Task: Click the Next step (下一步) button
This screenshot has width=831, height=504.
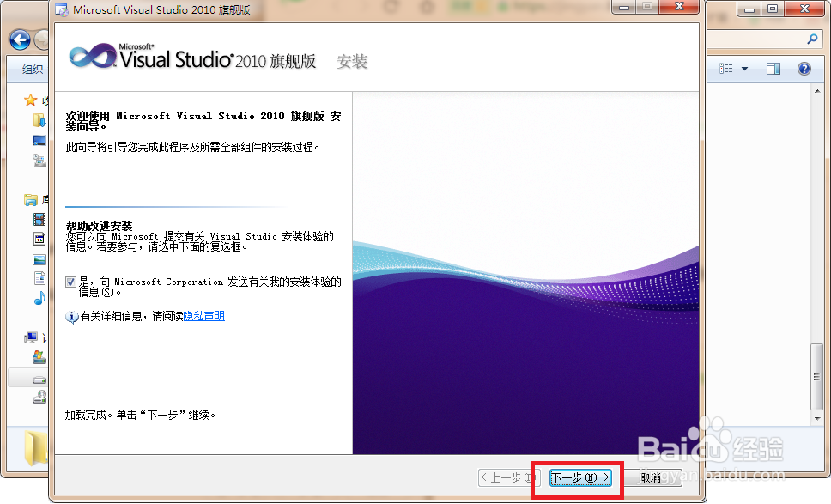Action: pos(579,478)
